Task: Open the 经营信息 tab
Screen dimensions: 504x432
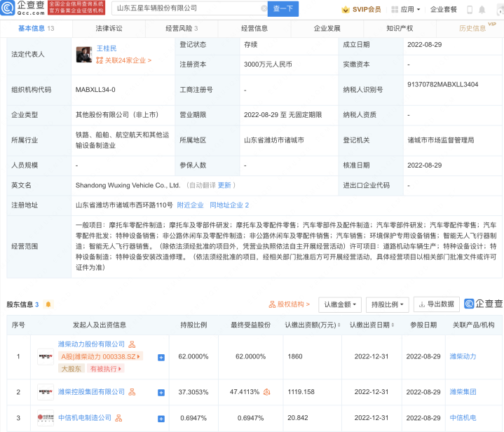Action: [254, 28]
